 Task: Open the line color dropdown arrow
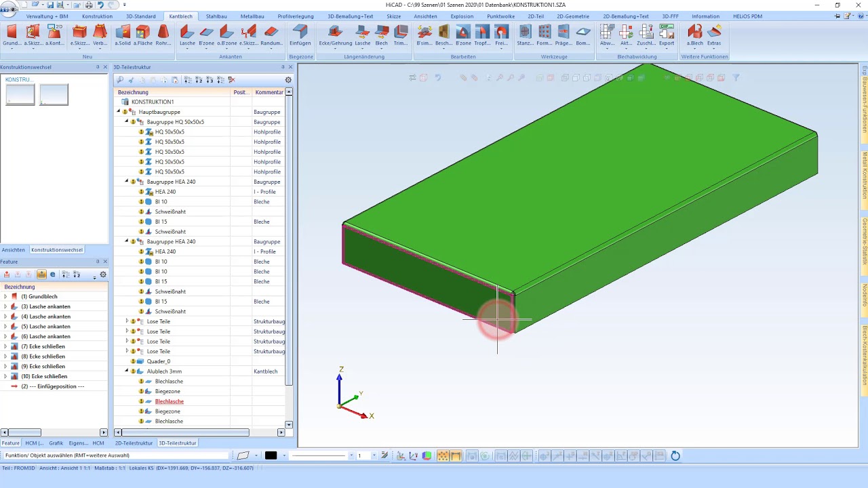point(283,455)
